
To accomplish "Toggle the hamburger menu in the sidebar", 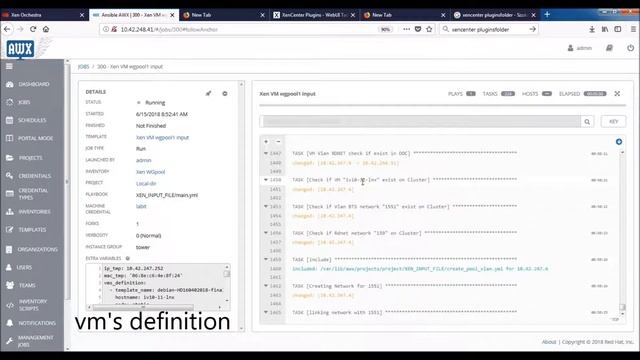I will pyautogui.click(x=9, y=66).
